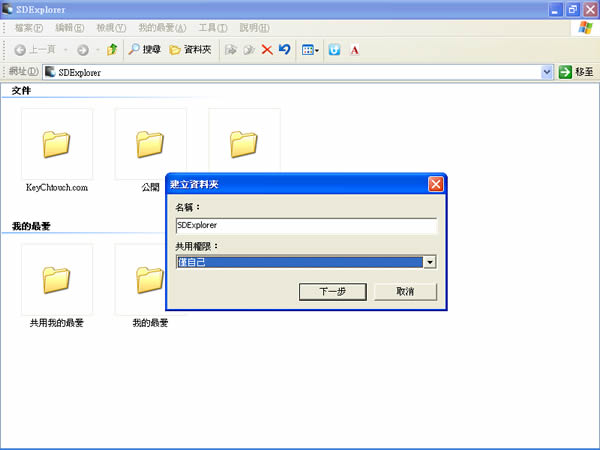
Task: Select the 公開 folder
Action: (150, 150)
